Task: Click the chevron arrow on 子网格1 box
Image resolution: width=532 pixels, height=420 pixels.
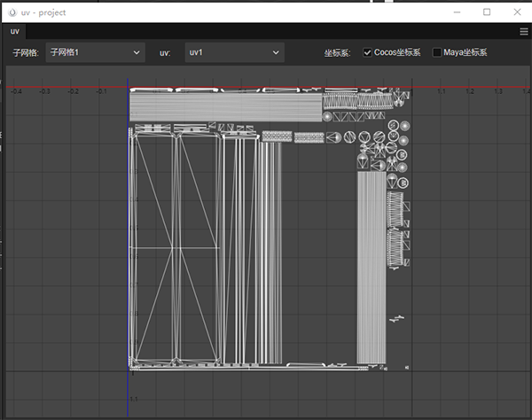Action: click(x=136, y=53)
